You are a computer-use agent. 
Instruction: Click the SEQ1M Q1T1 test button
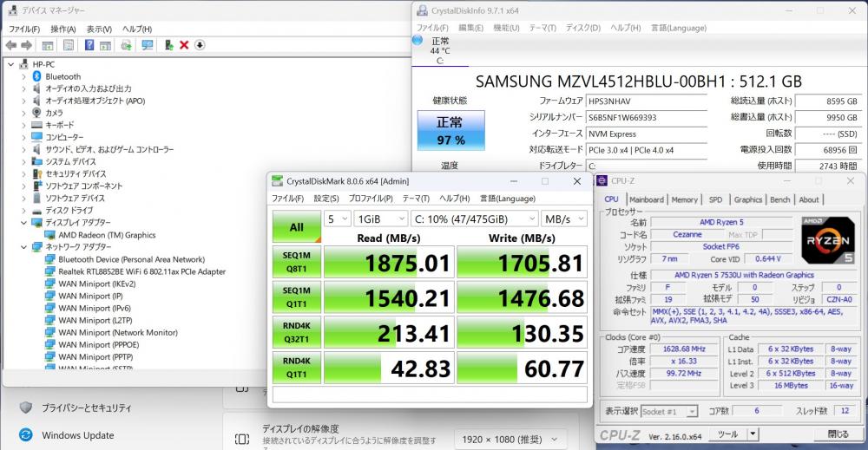click(297, 297)
